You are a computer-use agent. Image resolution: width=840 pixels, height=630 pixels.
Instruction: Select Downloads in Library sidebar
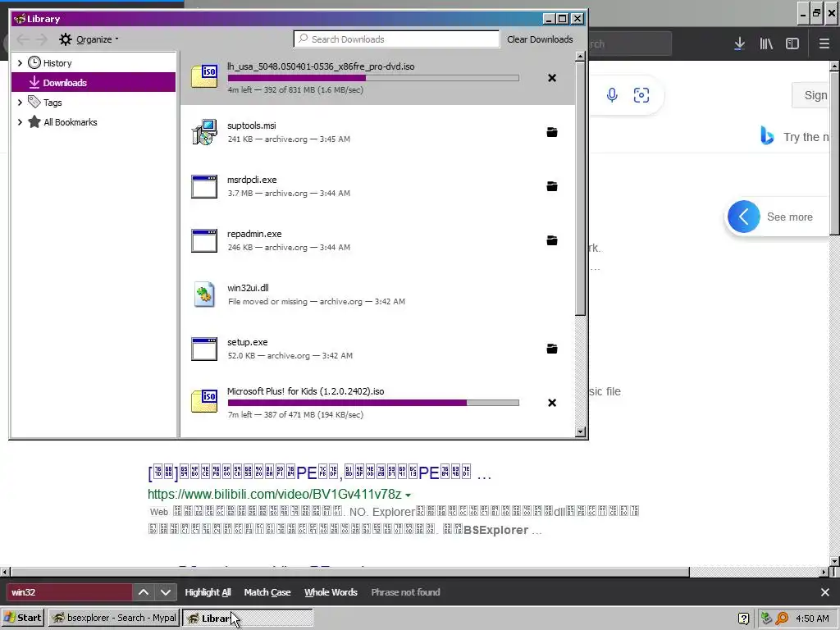tap(94, 83)
